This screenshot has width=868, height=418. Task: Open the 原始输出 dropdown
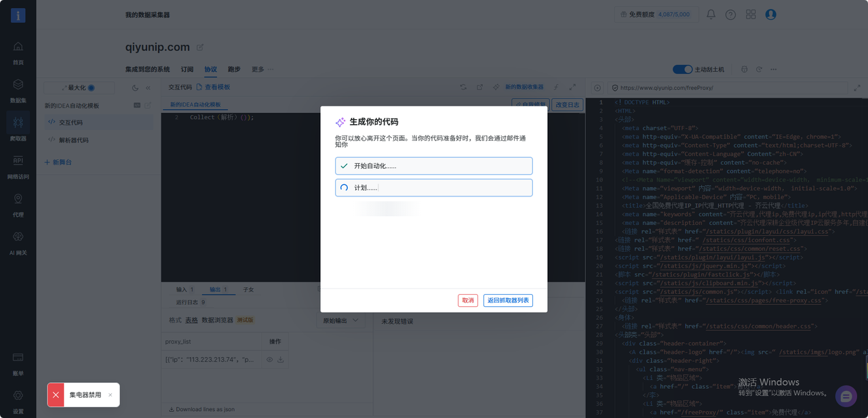340,320
